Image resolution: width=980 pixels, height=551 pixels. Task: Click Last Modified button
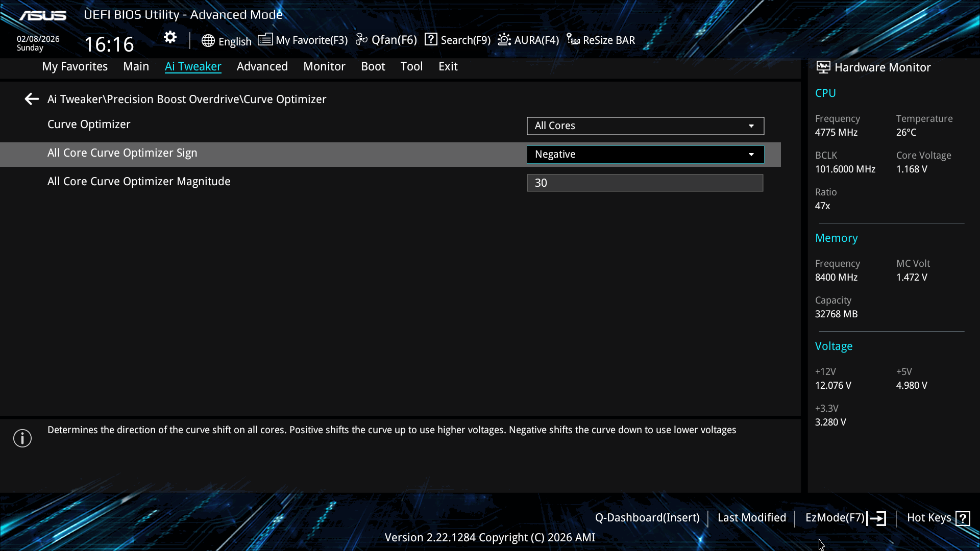coord(751,518)
